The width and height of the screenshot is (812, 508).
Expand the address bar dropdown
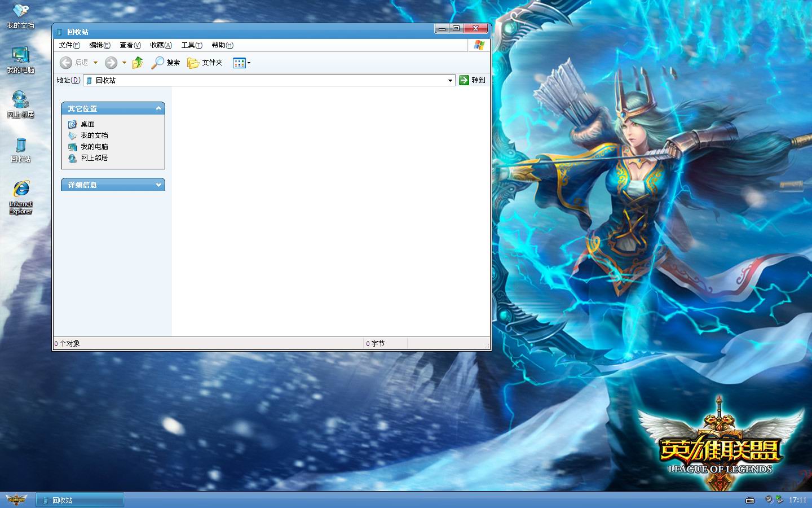(x=450, y=80)
